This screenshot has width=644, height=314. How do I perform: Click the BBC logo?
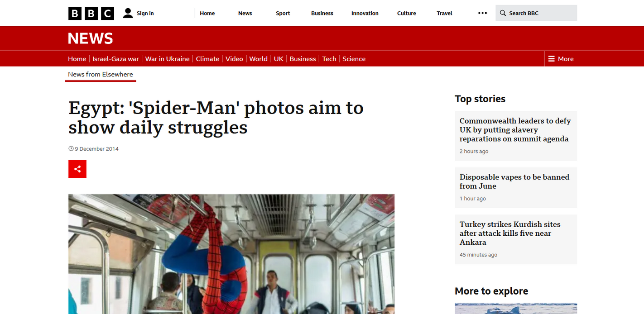(x=91, y=13)
